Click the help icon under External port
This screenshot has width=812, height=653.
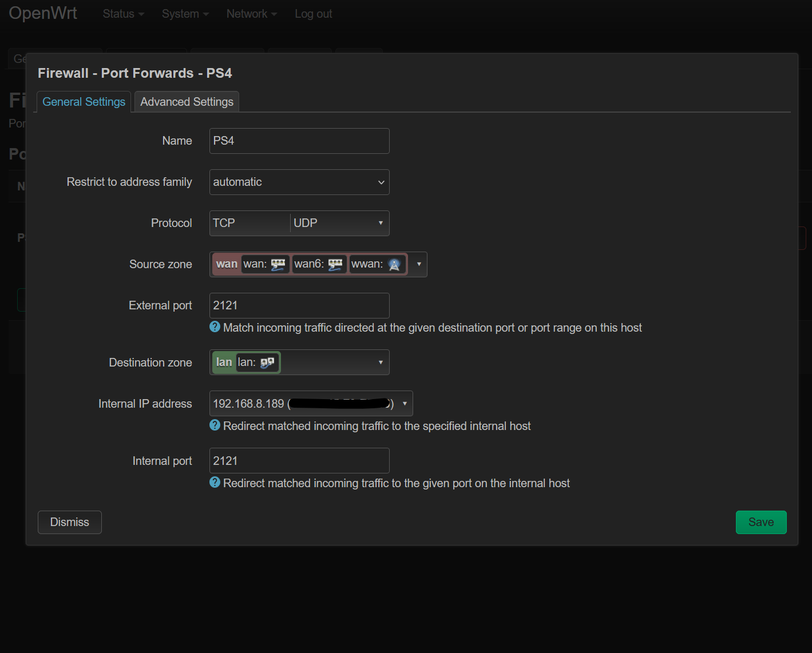click(215, 326)
